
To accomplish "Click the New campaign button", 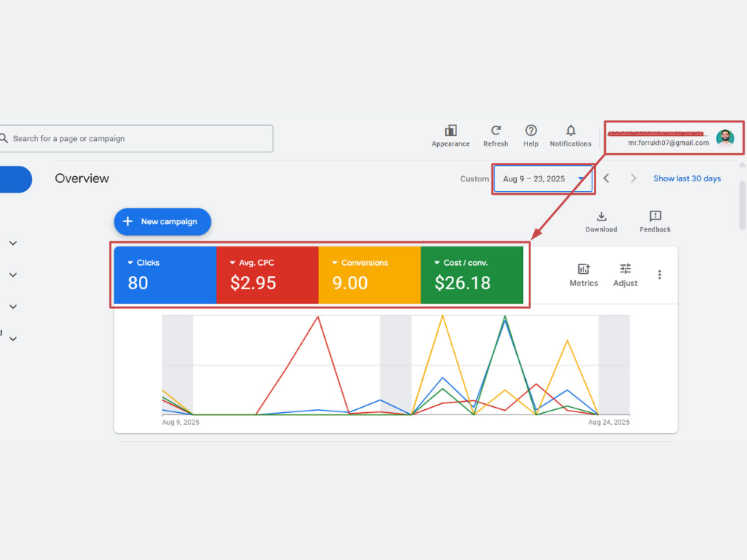I will 162,222.
